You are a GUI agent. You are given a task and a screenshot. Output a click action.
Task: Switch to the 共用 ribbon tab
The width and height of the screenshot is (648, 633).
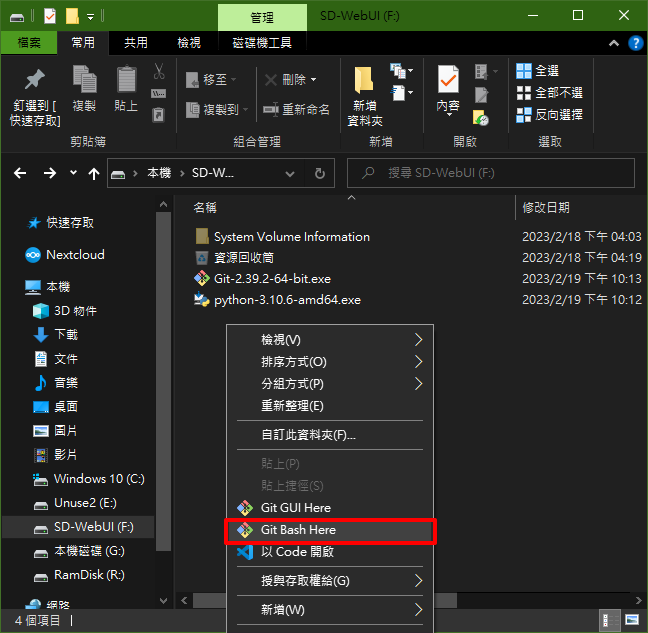(136, 43)
